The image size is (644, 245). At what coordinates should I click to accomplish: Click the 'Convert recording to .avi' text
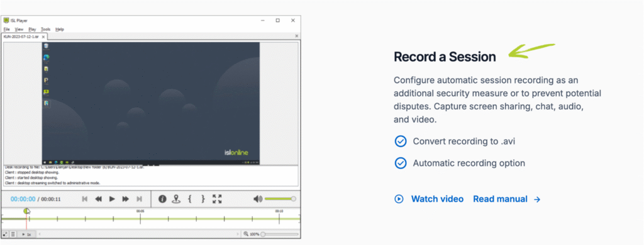[x=464, y=141]
